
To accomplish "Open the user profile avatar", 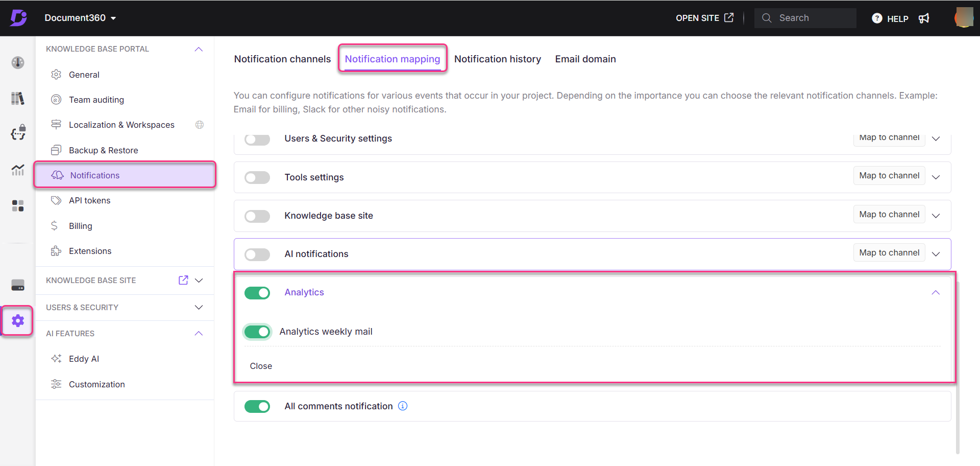I will (x=964, y=17).
